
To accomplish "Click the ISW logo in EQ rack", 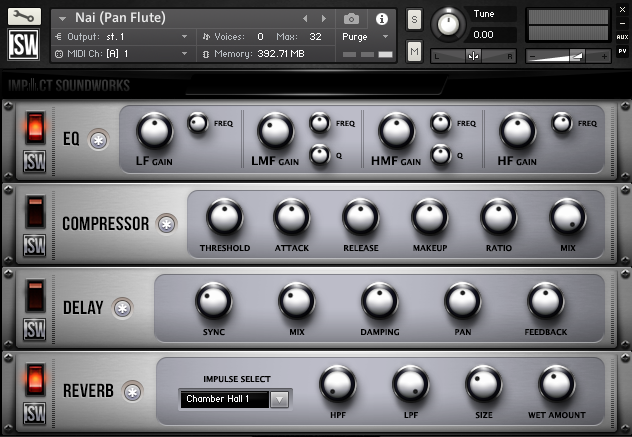I will [x=35, y=162].
